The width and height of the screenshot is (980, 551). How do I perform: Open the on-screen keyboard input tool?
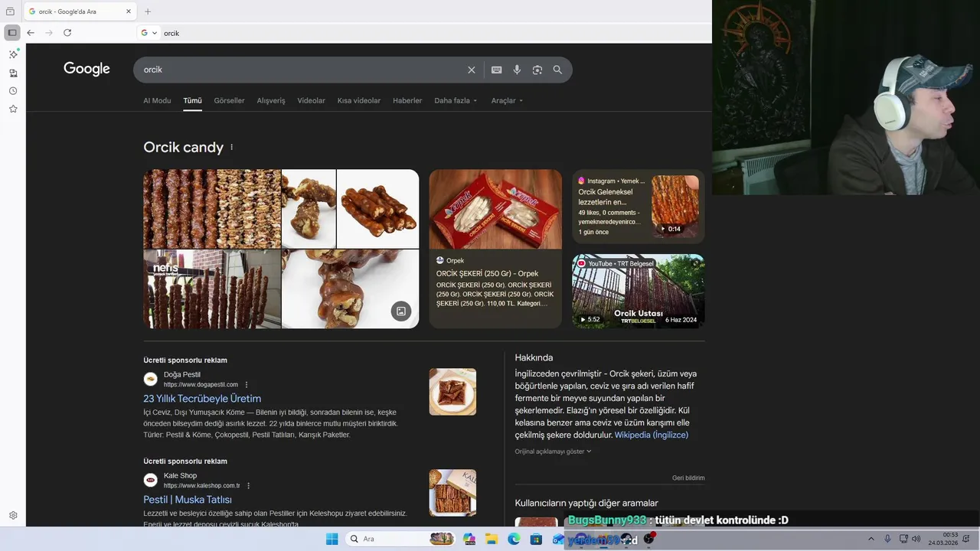point(496,70)
